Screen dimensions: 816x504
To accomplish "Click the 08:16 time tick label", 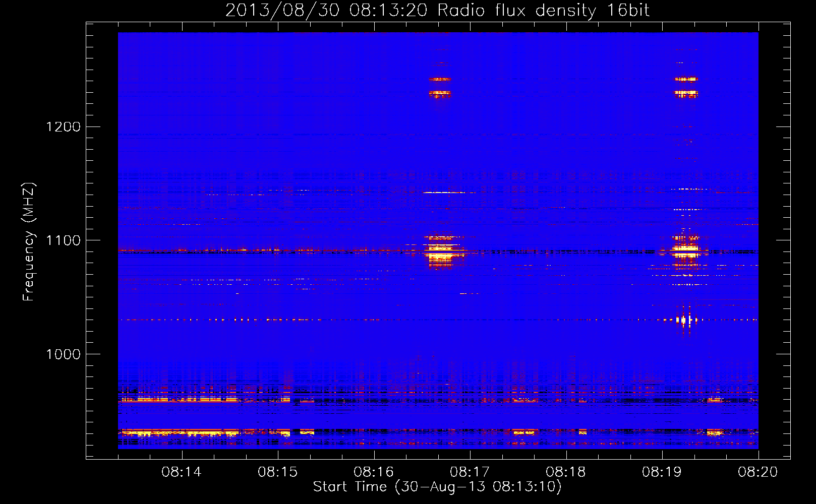I will tap(374, 472).
